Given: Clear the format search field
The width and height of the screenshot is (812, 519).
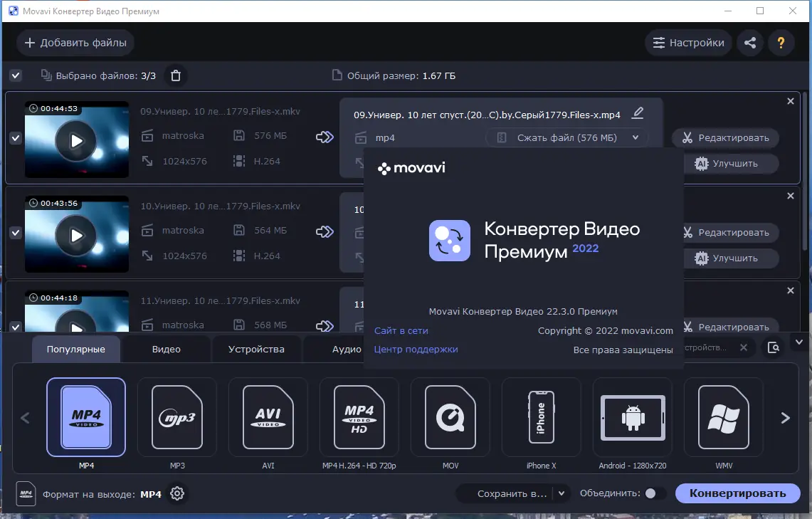Looking at the screenshot, I should tap(744, 347).
